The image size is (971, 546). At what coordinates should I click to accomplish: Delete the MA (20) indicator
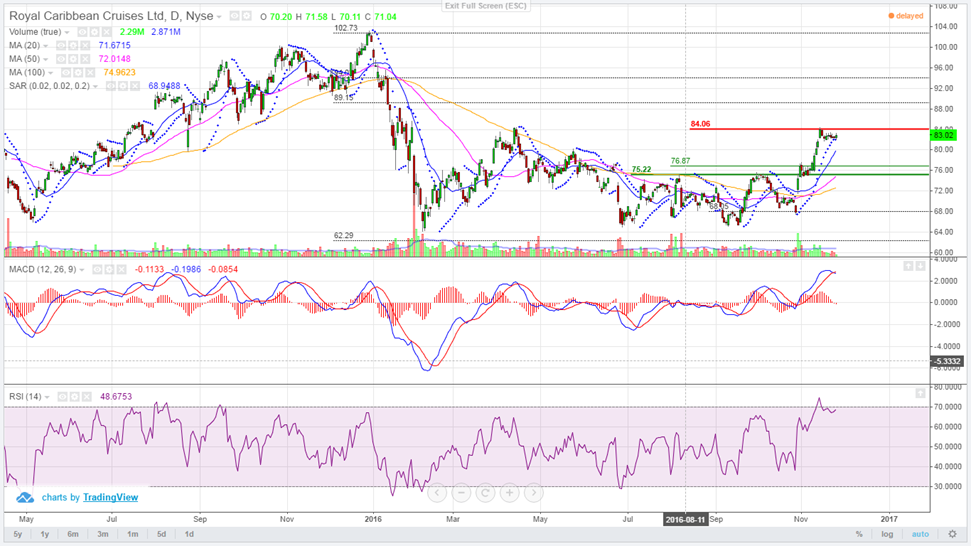point(85,46)
